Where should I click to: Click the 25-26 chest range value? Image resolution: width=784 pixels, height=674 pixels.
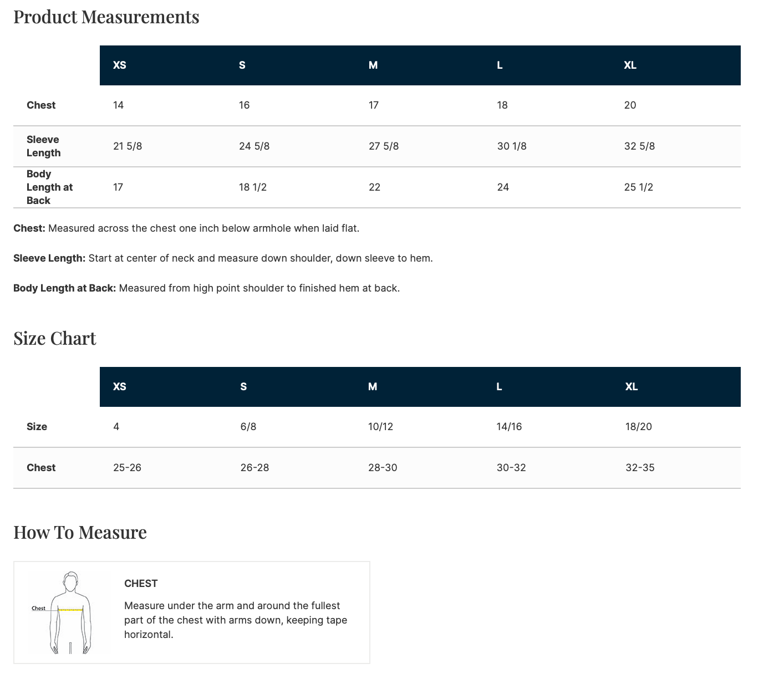coord(127,468)
